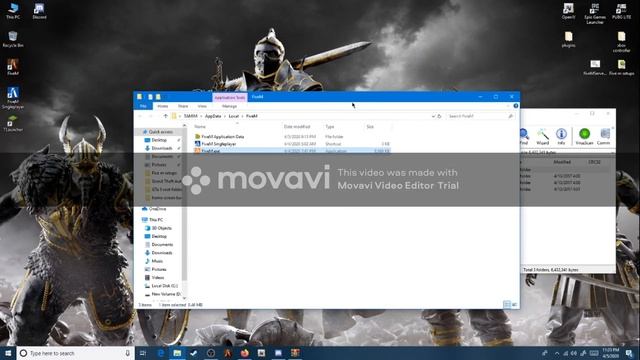Open the Share ribbon tab
The height and width of the screenshot is (360, 640).
[x=183, y=106]
